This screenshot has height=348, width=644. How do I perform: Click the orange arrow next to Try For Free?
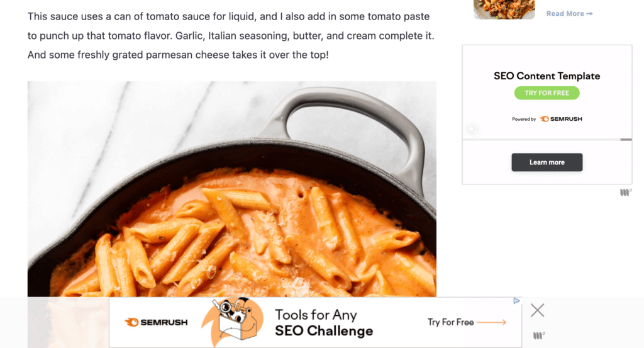492,323
